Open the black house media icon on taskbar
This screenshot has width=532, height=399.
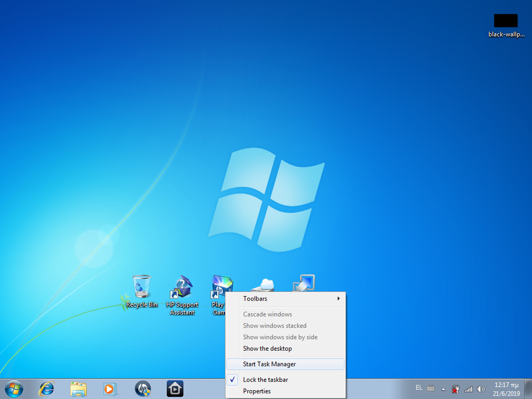[x=175, y=389]
